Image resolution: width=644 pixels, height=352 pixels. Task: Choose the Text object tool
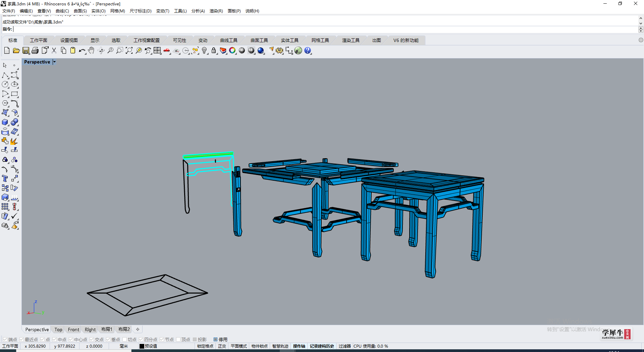point(5,179)
